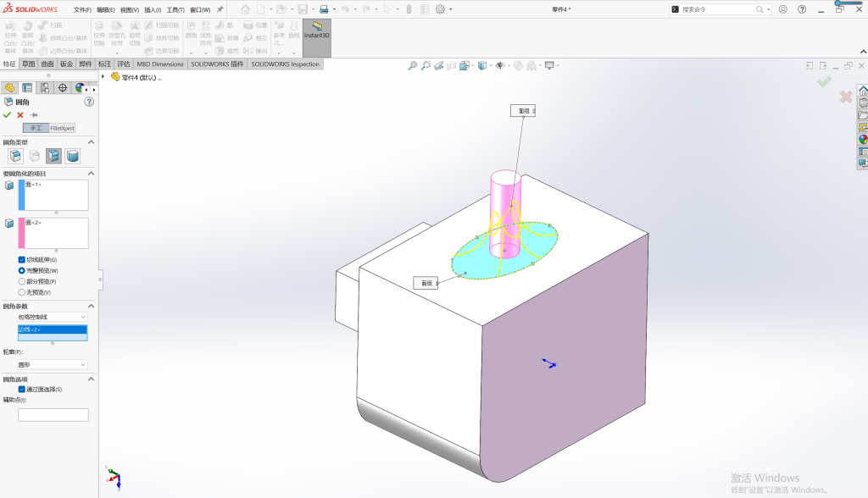Viewport: 868px width, 498px height.
Task: Open the DimXpertManager crosshair tab
Action: point(63,88)
